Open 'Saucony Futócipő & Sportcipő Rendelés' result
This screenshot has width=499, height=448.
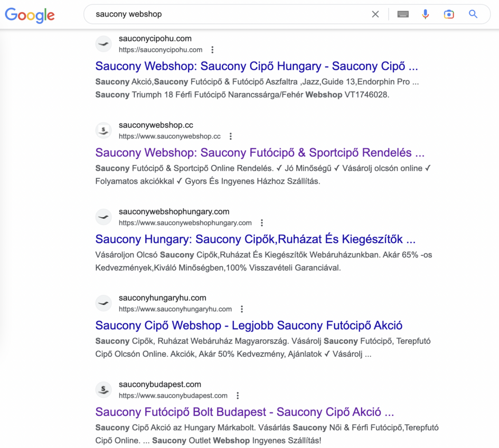tap(260, 153)
